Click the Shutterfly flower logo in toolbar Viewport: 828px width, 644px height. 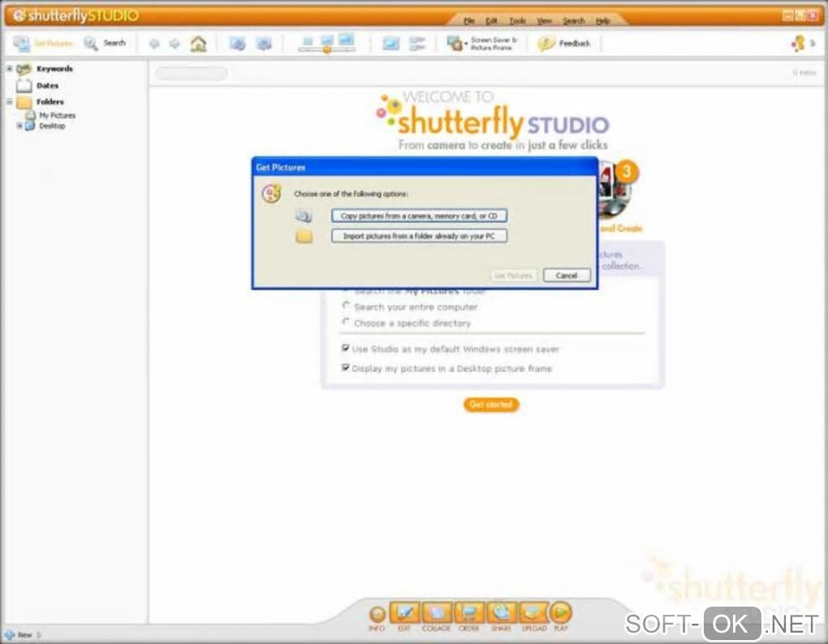798,43
